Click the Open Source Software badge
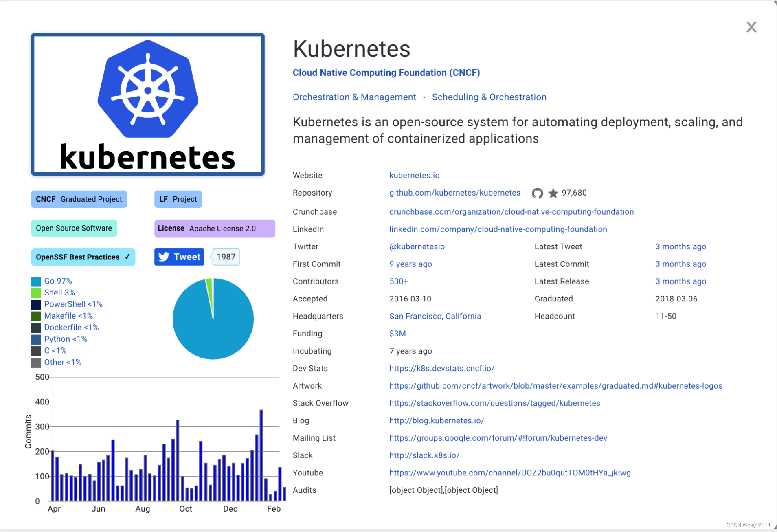 point(74,228)
